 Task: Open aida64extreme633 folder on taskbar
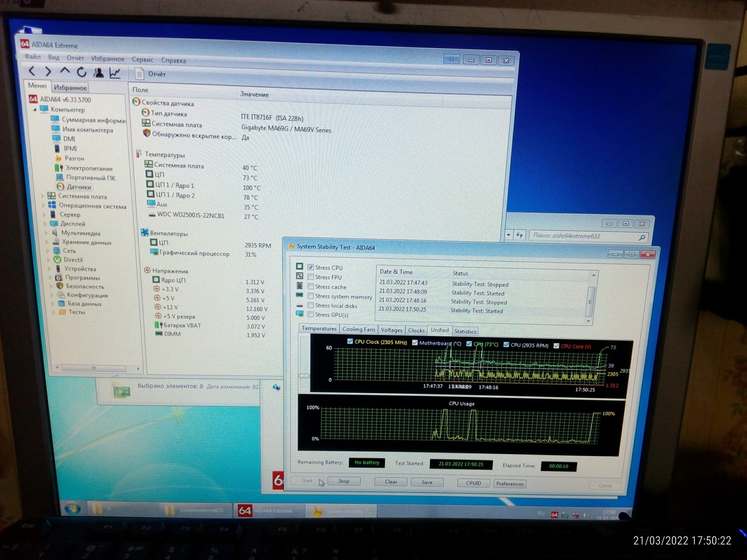195,510
